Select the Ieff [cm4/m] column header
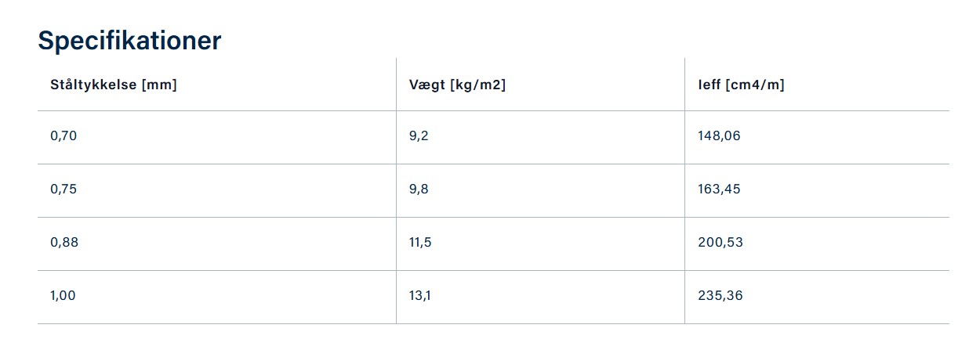 741,85
